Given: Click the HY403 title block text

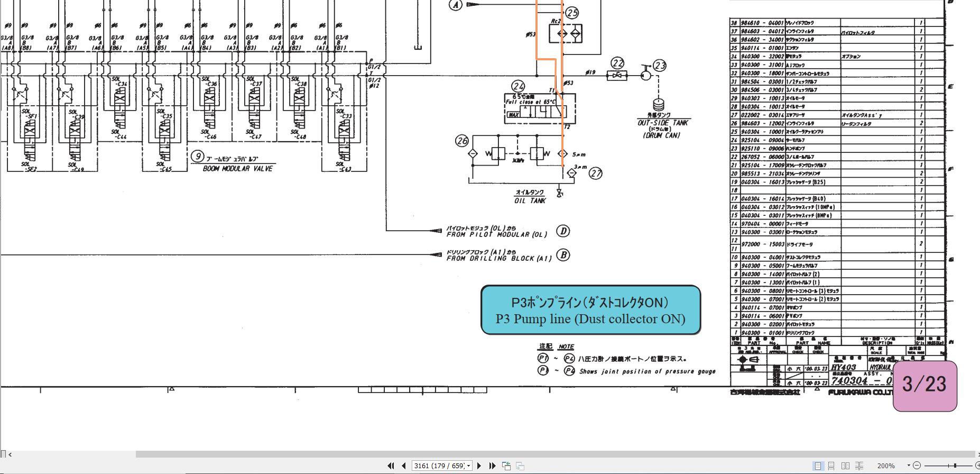Looking at the screenshot, I should point(844,367).
